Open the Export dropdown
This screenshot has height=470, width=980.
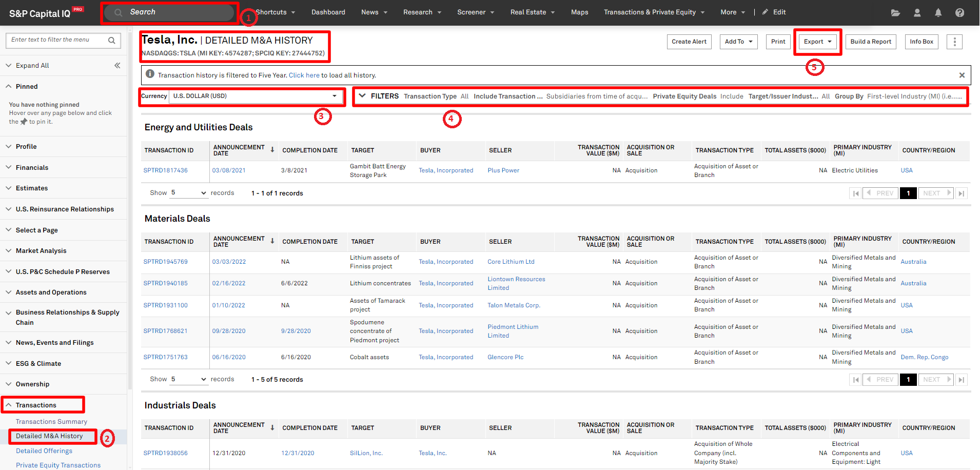817,42
